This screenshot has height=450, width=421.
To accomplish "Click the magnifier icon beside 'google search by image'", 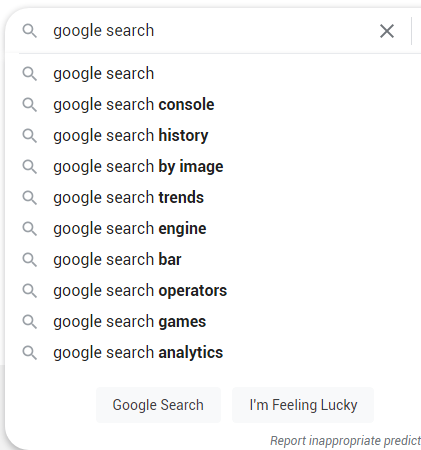I will (x=30, y=167).
